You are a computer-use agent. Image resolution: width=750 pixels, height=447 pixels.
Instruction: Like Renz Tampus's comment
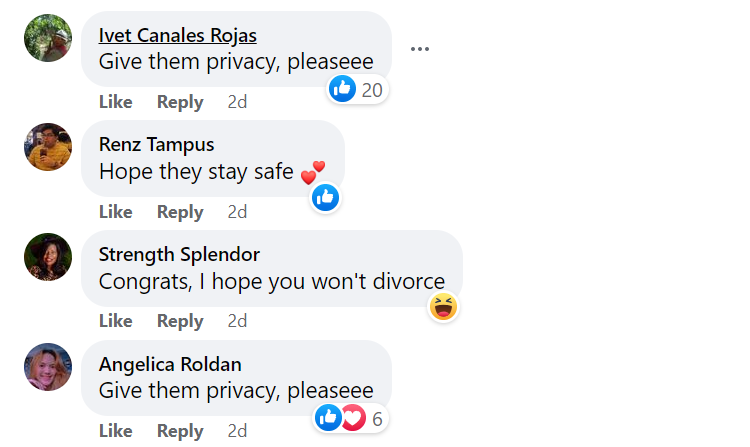click(x=116, y=212)
